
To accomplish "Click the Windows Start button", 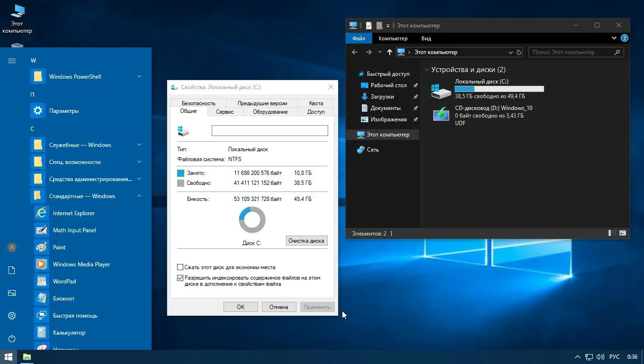I will coord(9,357).
